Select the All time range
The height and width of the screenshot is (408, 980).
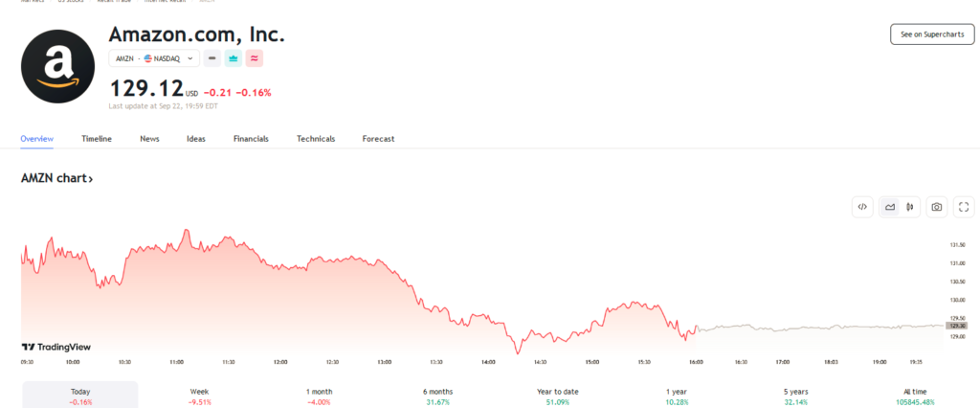point(914,396)
